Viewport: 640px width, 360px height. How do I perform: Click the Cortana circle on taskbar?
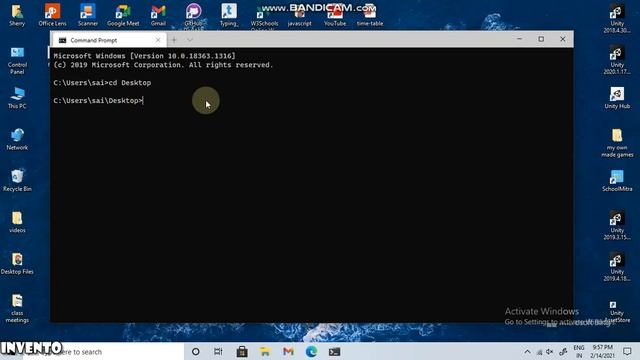click(x=196, y=351)
